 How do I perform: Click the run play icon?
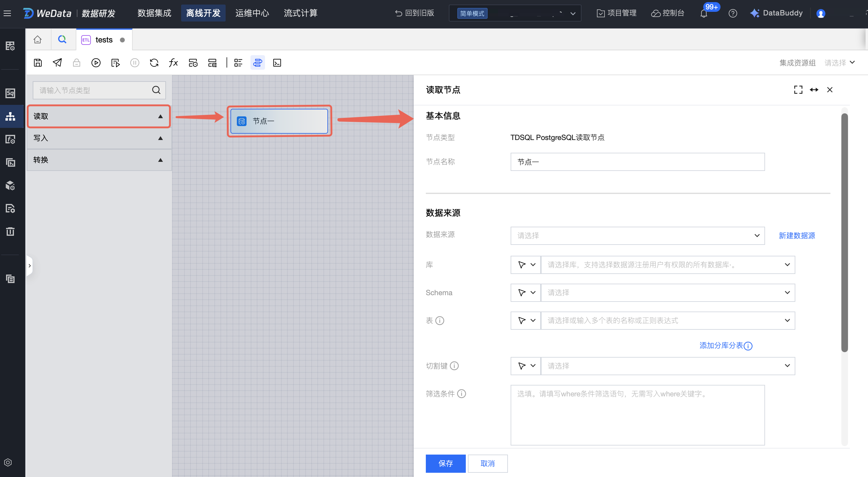point(96,63)
